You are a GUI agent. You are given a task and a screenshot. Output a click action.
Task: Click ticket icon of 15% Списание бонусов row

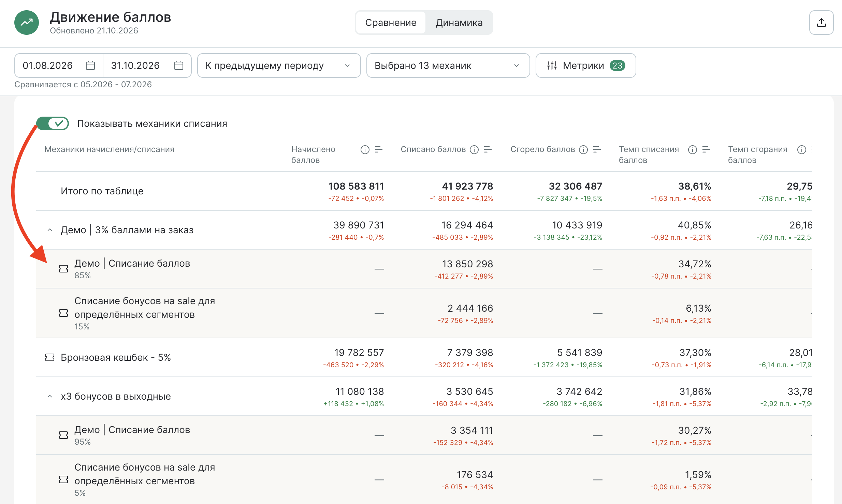click(x=63, y=313)
